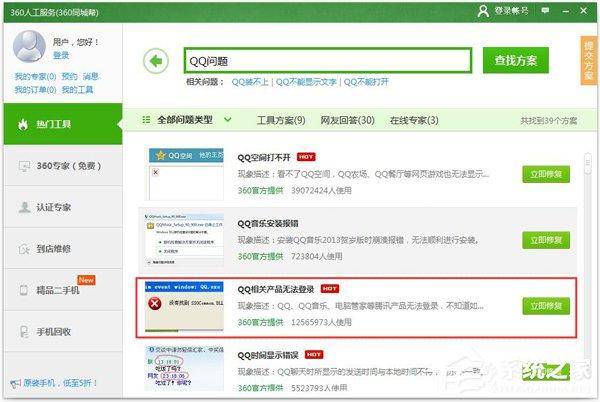Click the 723804人使用 usage count
This screenshot has height=402, width=600.
point(317,256)
